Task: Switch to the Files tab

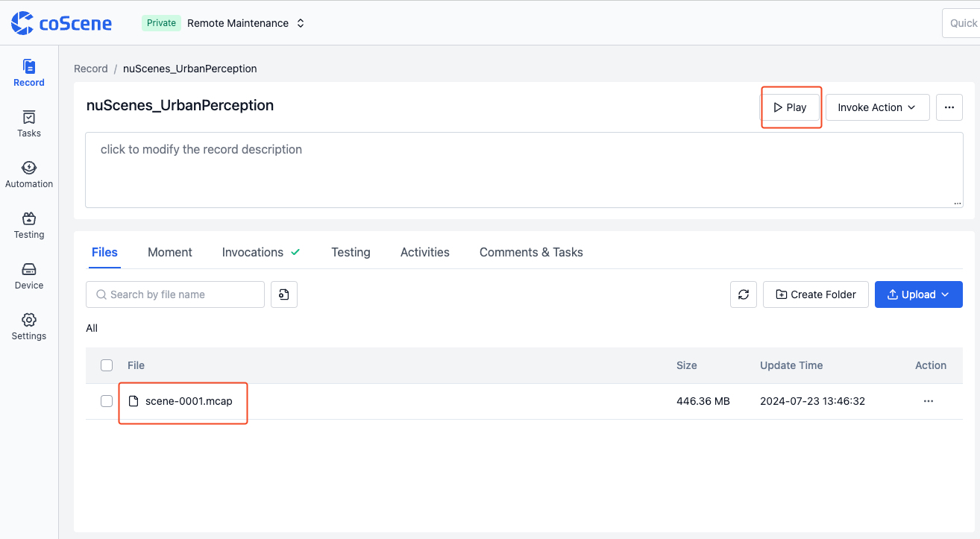Action: [104, 252]
